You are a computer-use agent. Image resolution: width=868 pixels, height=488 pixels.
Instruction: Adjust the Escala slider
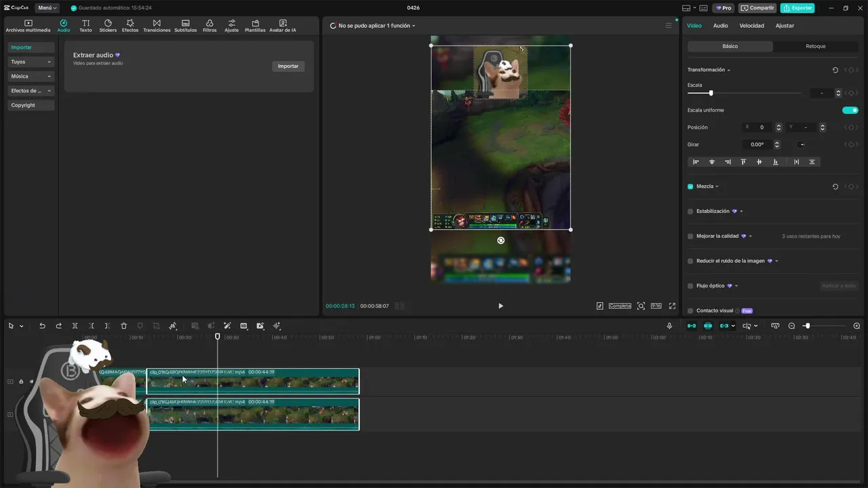coord(711,93)
